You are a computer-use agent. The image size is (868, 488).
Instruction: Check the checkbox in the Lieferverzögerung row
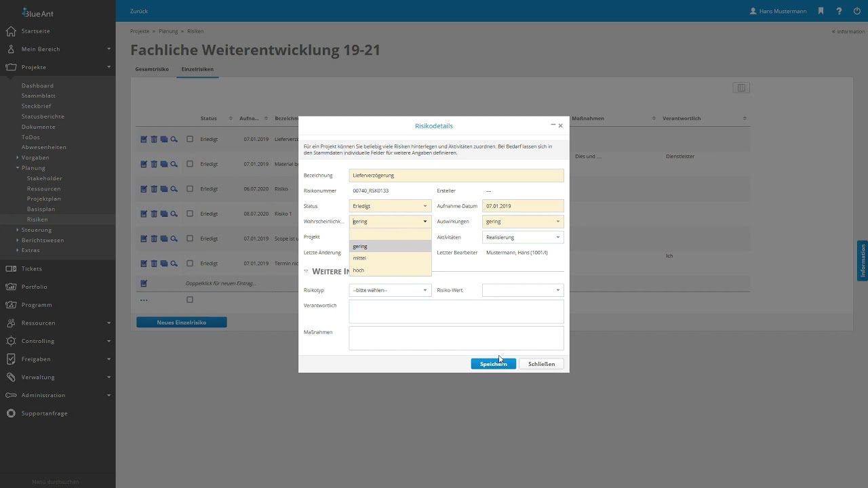(190, 139)
